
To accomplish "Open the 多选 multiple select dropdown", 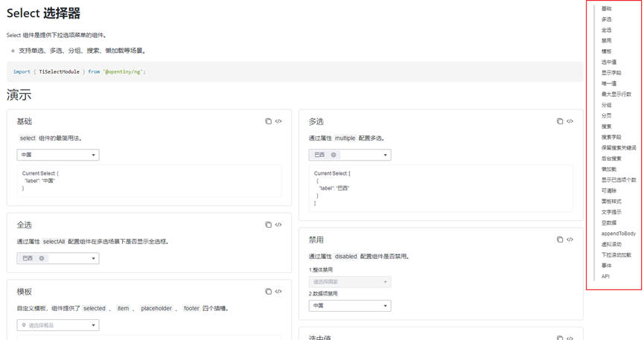I will pos(350,155).
